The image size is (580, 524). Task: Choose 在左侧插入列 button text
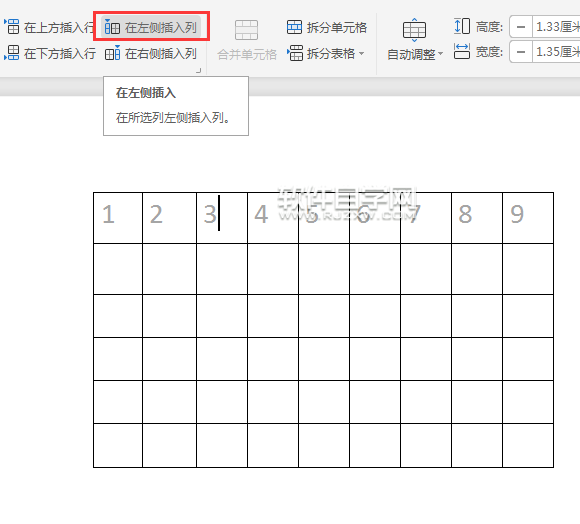(161, 27)
